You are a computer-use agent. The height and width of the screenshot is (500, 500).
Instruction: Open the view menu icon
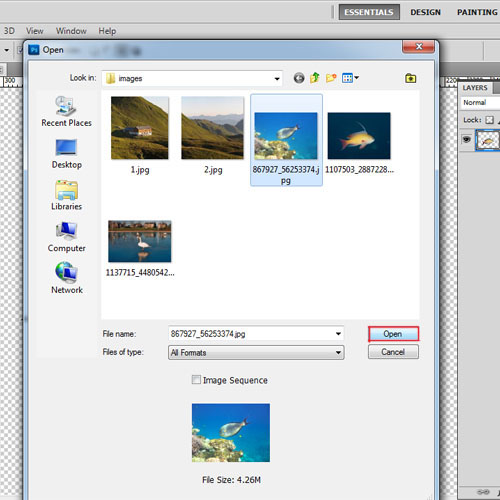pyautogui.click(x=350, y=78)
